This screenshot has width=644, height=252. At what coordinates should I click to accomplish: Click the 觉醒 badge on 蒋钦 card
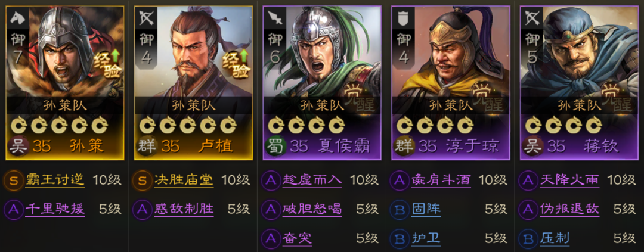pyautogui.click(x=619, y=97)
